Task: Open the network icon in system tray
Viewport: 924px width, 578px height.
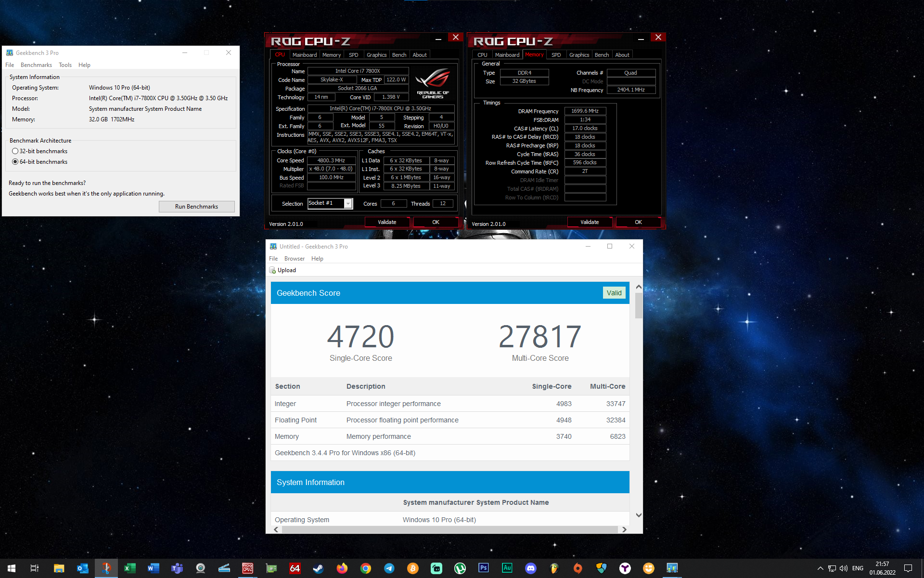Action: click(832, 568)
